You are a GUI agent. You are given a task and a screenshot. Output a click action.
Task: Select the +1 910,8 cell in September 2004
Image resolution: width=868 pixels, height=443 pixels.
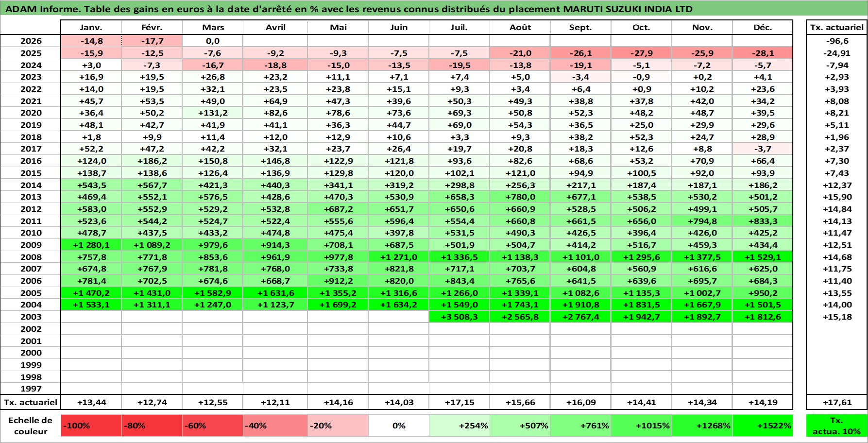[x=580, y=305]
